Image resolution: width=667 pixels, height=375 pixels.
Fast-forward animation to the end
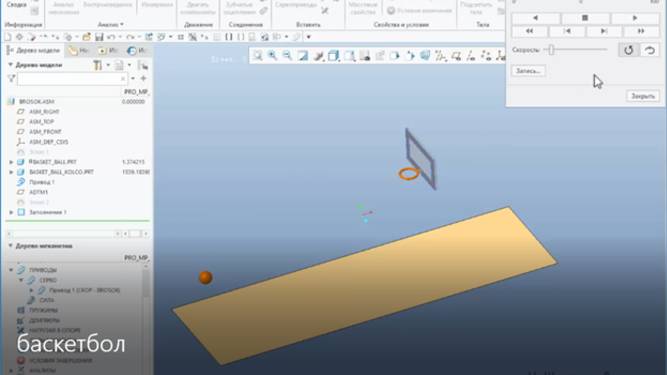coord(641,31)
